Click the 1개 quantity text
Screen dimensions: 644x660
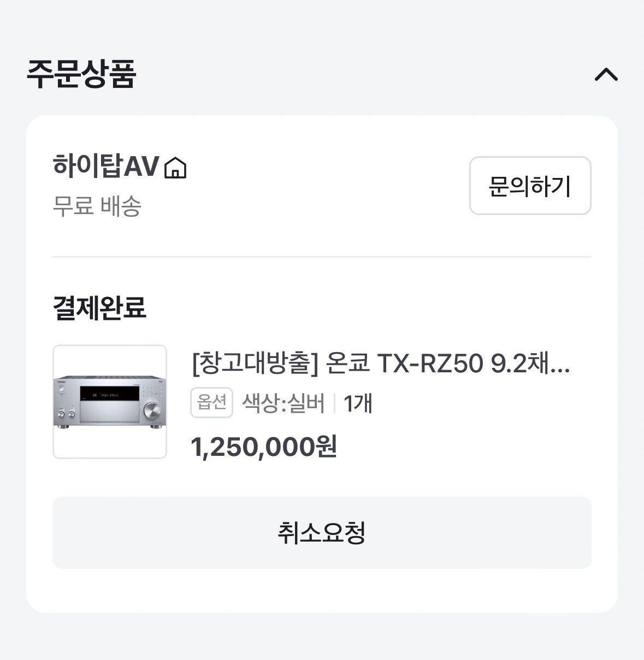click(358, 403)
